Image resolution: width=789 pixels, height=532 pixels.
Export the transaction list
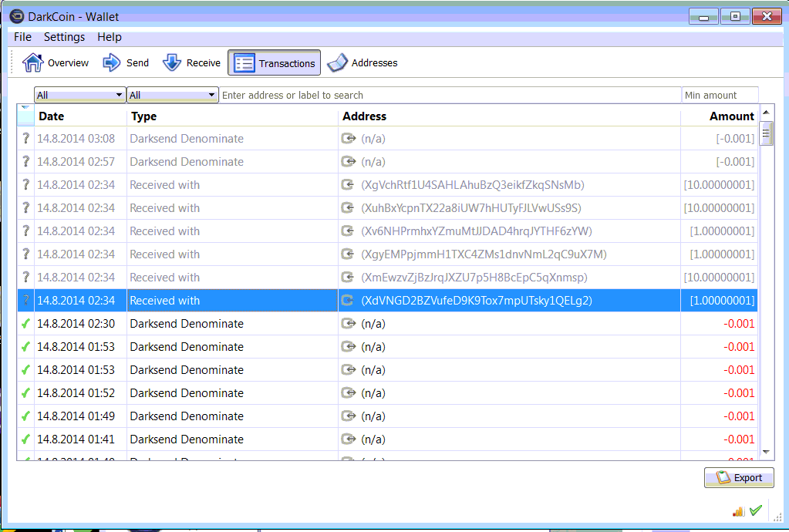(x=739, y=478)
